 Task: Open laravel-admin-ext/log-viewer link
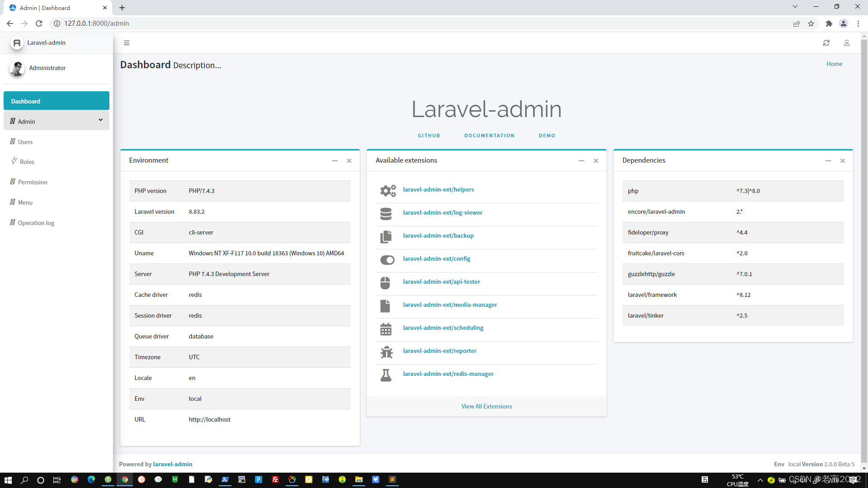pyautogui.click(x=443, y=213)
